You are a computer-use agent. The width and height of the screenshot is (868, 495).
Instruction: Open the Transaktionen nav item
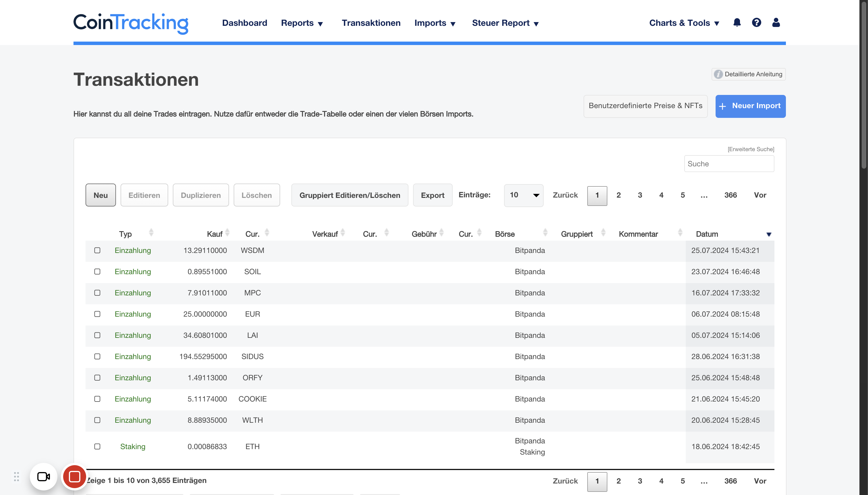click(x=371, y=23)
